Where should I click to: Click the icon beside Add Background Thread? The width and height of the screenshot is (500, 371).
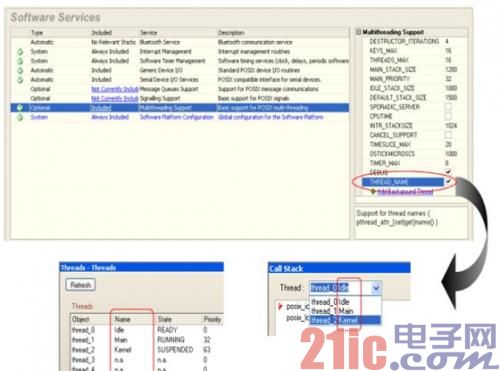click(373, 191)
